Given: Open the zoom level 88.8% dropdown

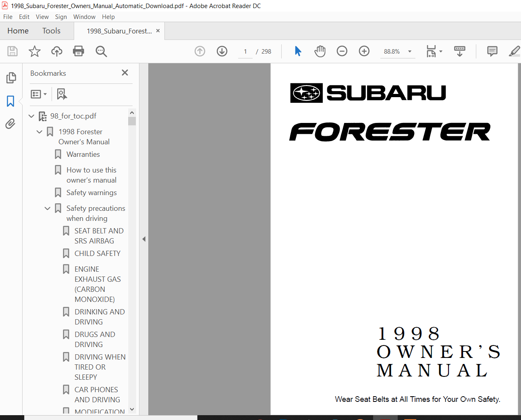Looking at the screenshot, I should point(410,52).
